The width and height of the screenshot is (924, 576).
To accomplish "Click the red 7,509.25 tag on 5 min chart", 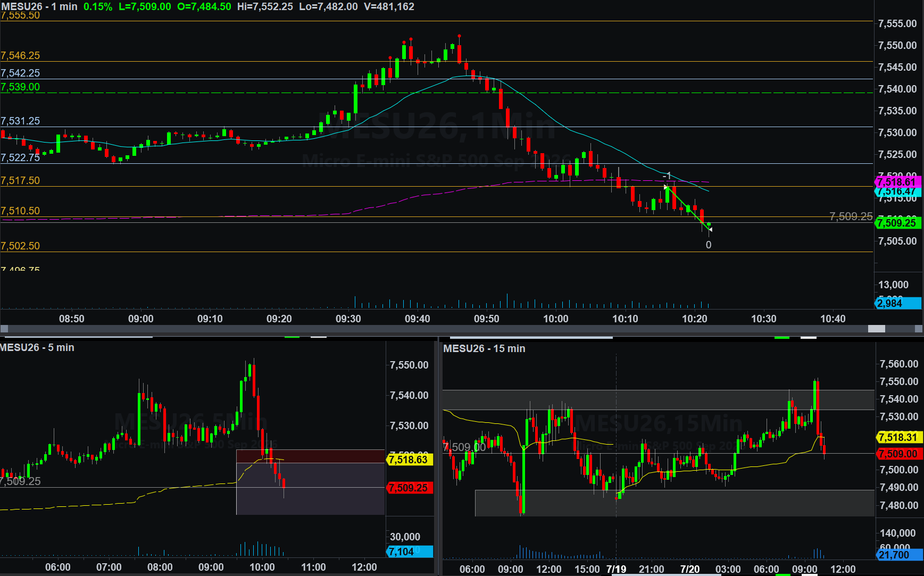I will coord(410,488).
